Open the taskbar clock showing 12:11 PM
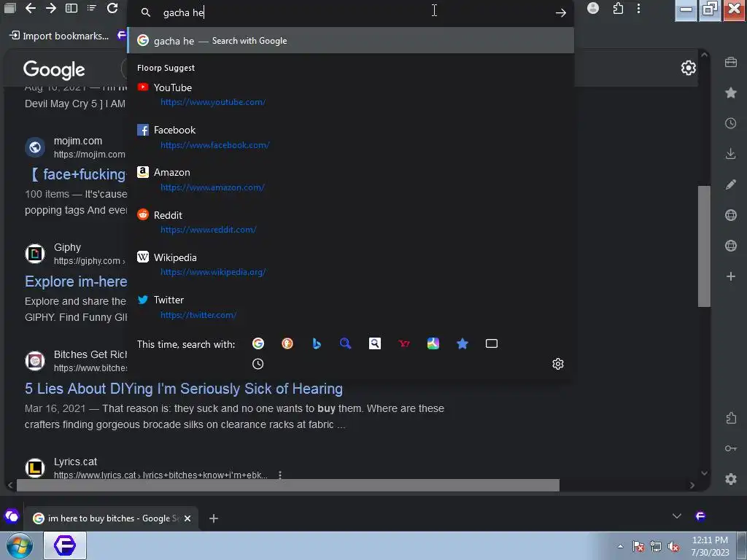The image size is (747, 560). point(710,546)
